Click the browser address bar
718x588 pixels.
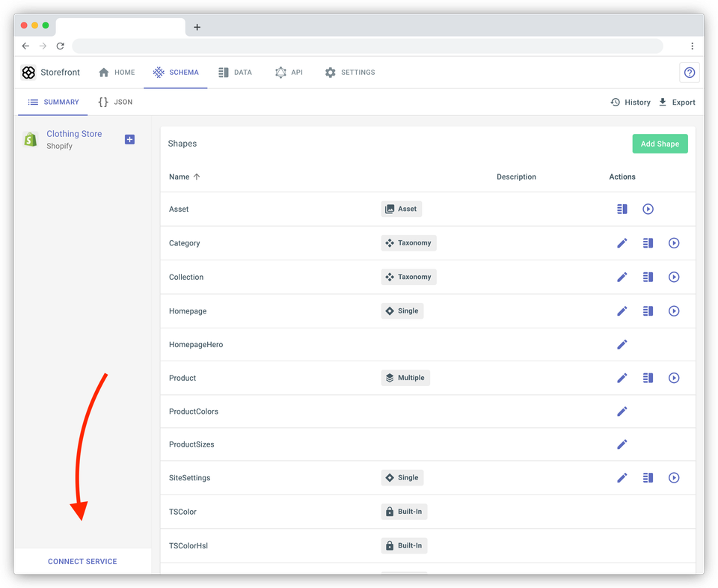[367, 46]
